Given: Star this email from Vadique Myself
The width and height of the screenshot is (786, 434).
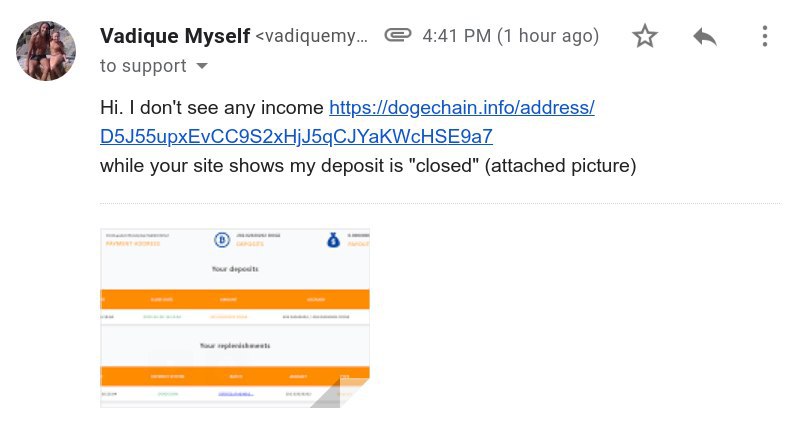Looking at the screenshot, I should pyautogui.click(x=645, y=36).
